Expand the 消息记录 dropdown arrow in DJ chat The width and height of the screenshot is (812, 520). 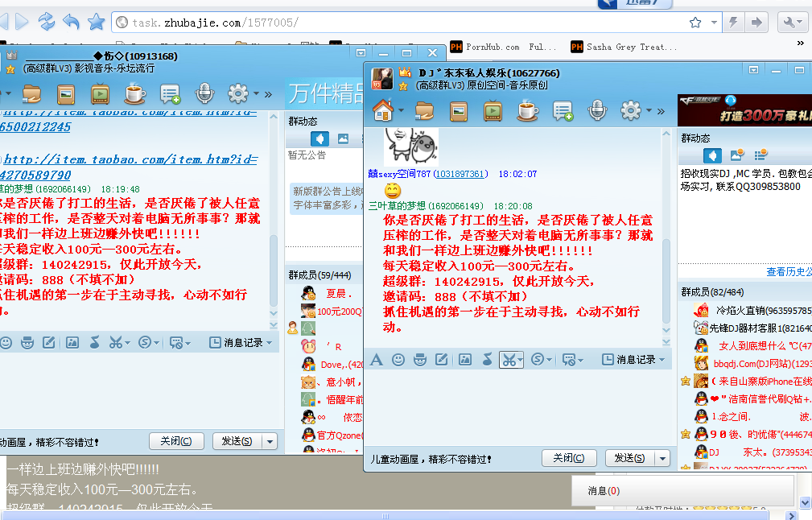[x=662, y=360]
